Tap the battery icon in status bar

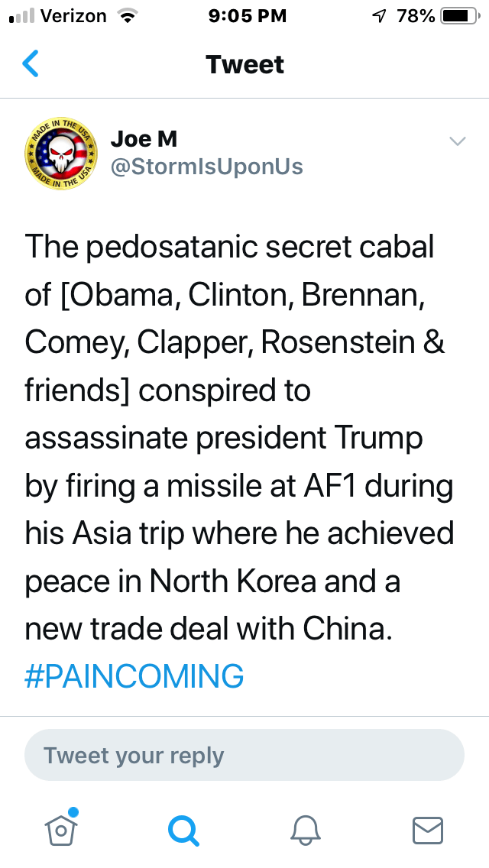(458, 15)
